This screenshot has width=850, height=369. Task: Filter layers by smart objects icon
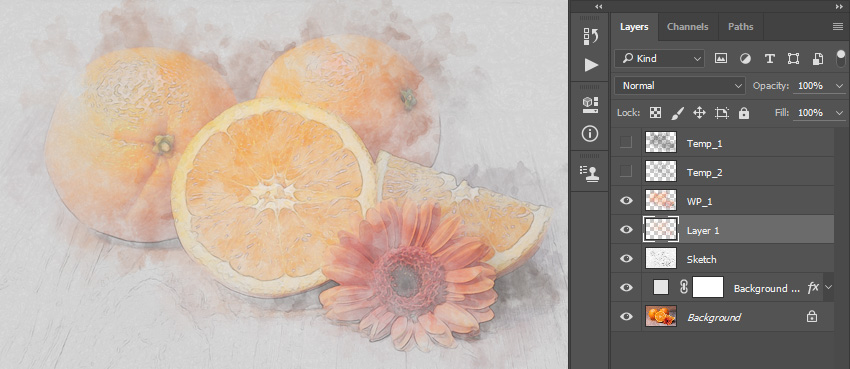pyautogui.click(x=817, y=59)
